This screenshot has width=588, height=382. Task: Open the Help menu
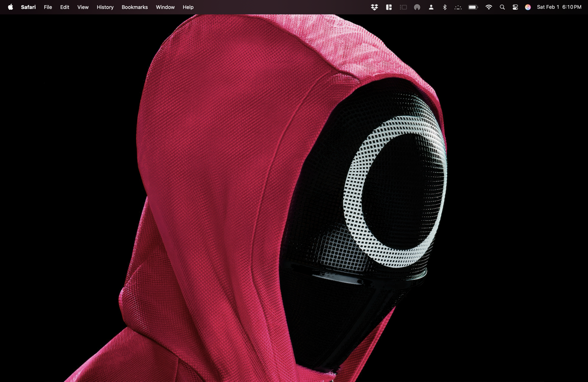[x=188, y=7]
